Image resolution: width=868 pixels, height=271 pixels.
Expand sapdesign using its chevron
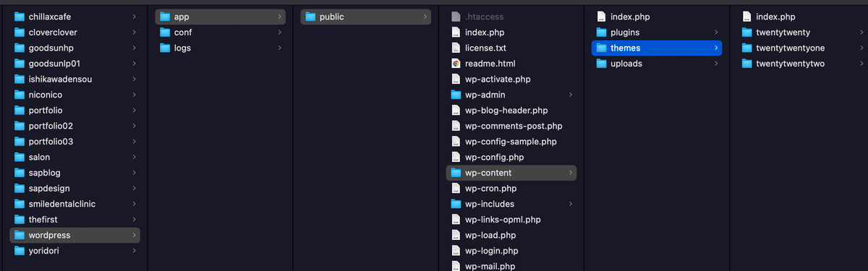[x=135, y=188]
